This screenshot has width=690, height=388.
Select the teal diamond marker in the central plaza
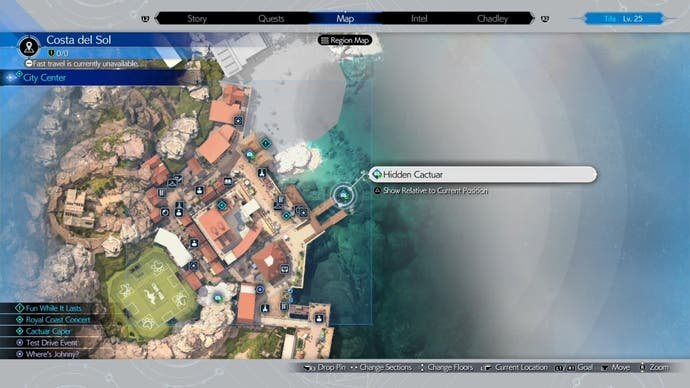[222, 205]
